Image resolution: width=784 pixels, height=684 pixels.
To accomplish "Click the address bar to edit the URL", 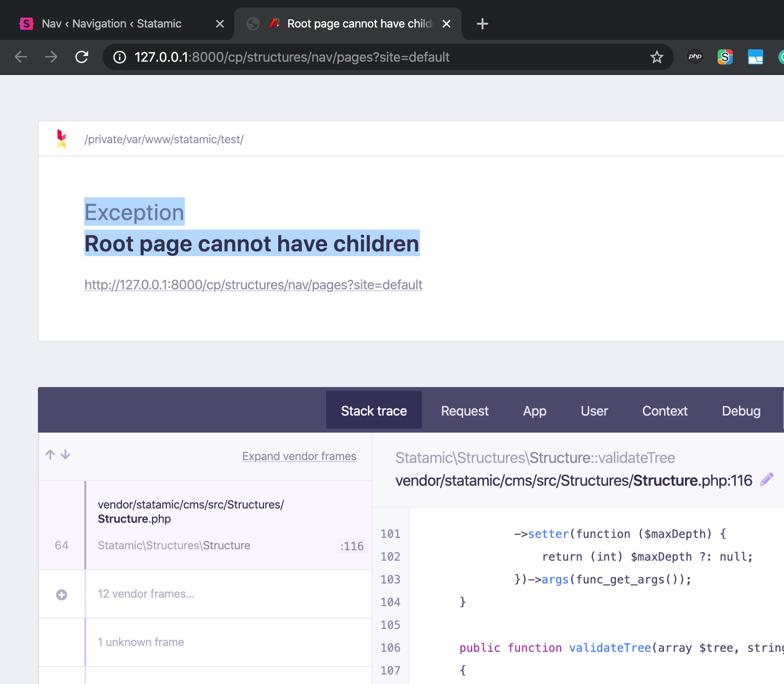I will pos(332,57).
